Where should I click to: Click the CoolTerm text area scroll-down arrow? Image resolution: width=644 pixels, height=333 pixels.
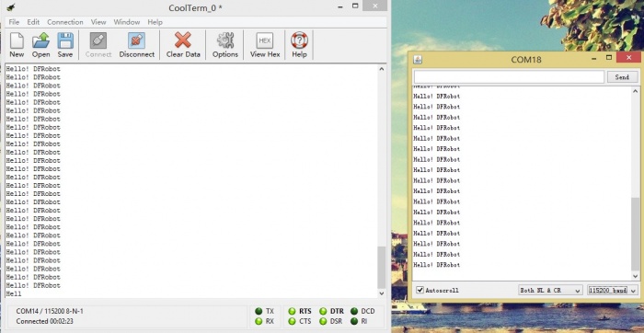click(382, 293)
